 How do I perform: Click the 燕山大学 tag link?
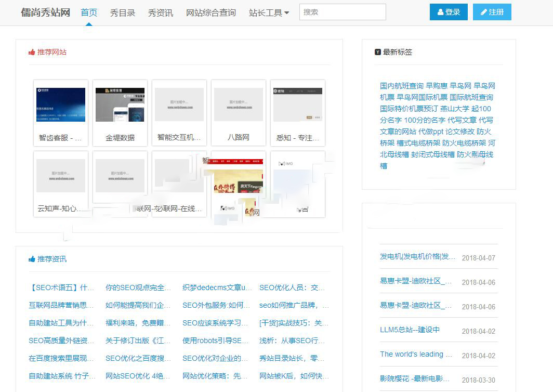[455, 109]
